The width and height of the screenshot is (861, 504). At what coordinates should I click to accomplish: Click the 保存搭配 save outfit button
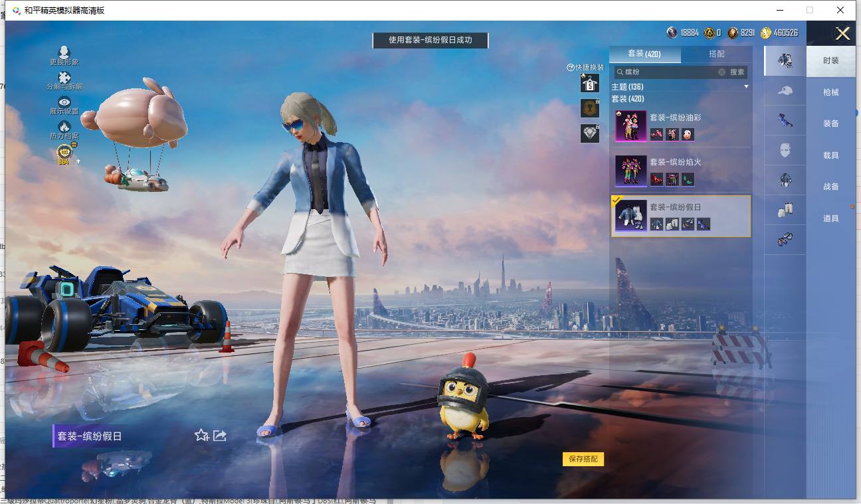click(583, 459)
